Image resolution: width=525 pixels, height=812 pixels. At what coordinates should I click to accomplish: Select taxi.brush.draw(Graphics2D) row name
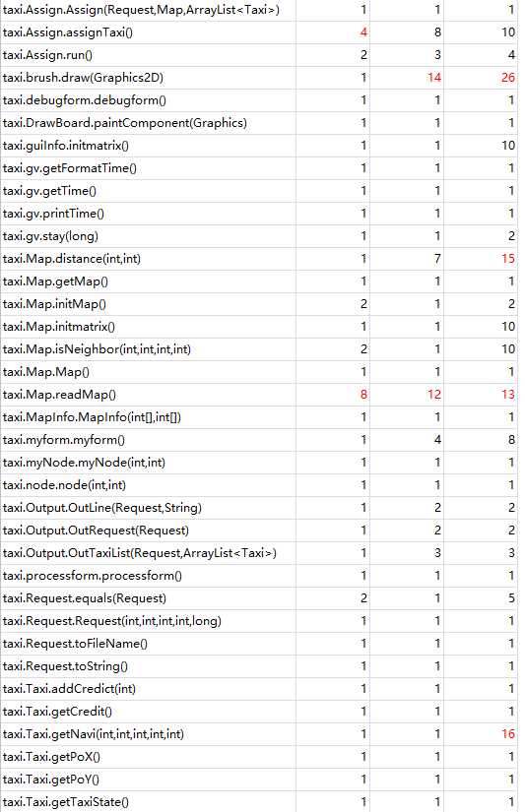point(83,78)
